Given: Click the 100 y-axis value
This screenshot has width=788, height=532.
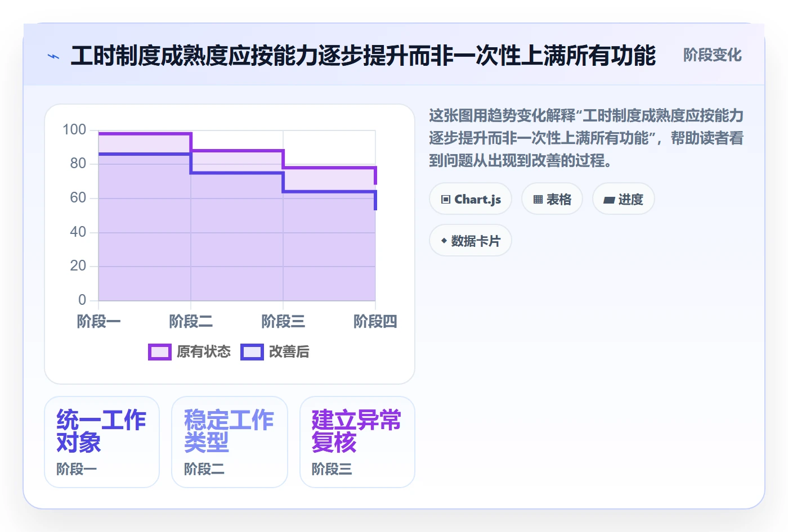Looking at the screenshot, I should [74, 130].
